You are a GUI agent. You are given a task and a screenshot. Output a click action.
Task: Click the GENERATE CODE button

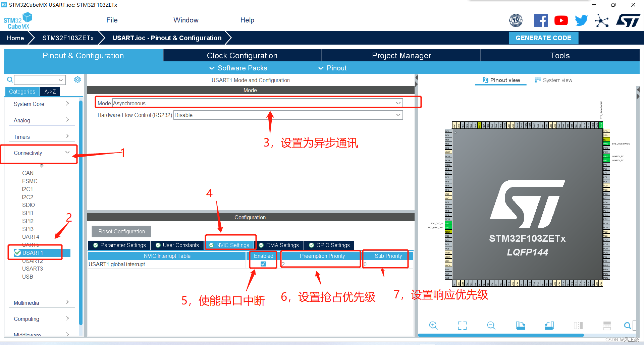543,38
